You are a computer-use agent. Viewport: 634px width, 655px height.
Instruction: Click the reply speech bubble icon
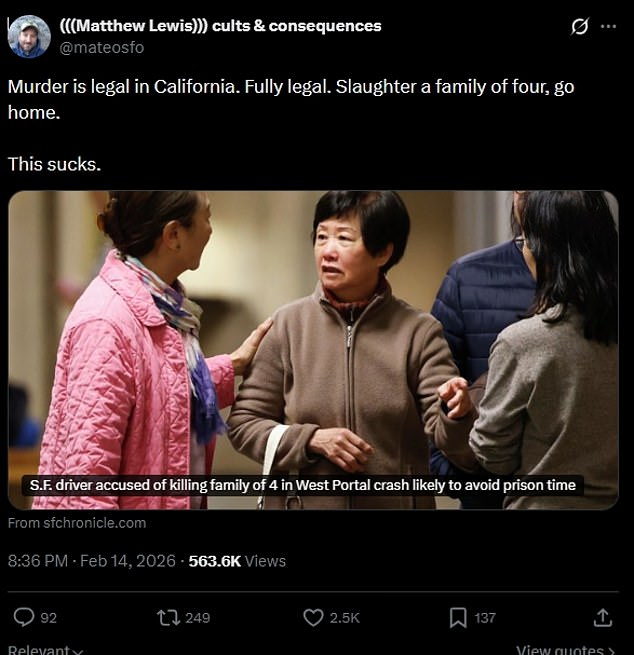pyautogui.click(x=24, y=617)
